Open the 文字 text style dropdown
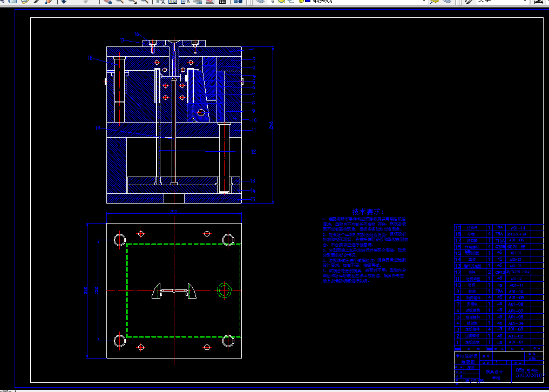Image resolution: width=549 pixels, height=392 pixels. [x=525, y=1]
